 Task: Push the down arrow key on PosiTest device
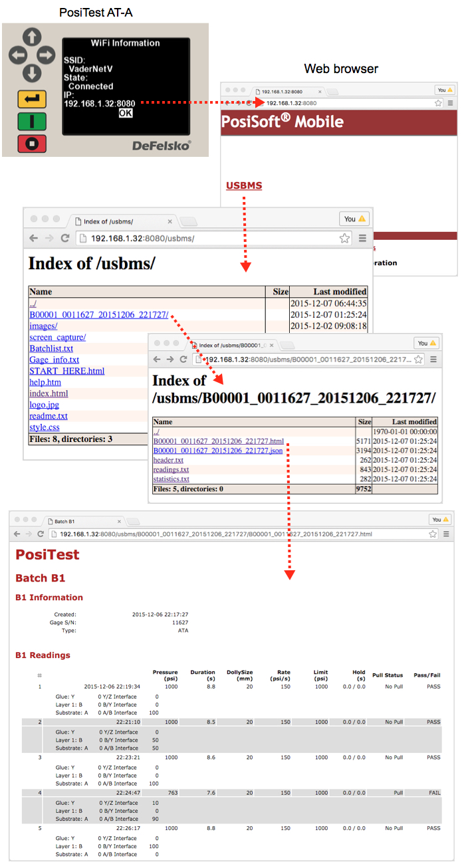click(x=32, y=72)
